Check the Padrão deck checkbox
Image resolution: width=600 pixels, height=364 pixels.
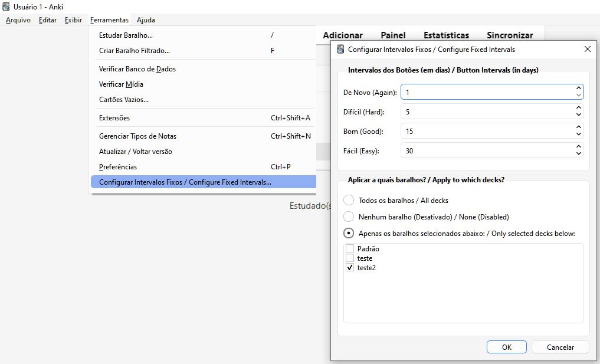(350, 249)
